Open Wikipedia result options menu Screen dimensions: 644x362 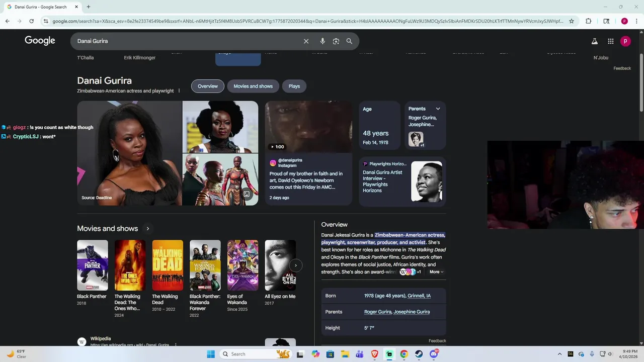176,345
